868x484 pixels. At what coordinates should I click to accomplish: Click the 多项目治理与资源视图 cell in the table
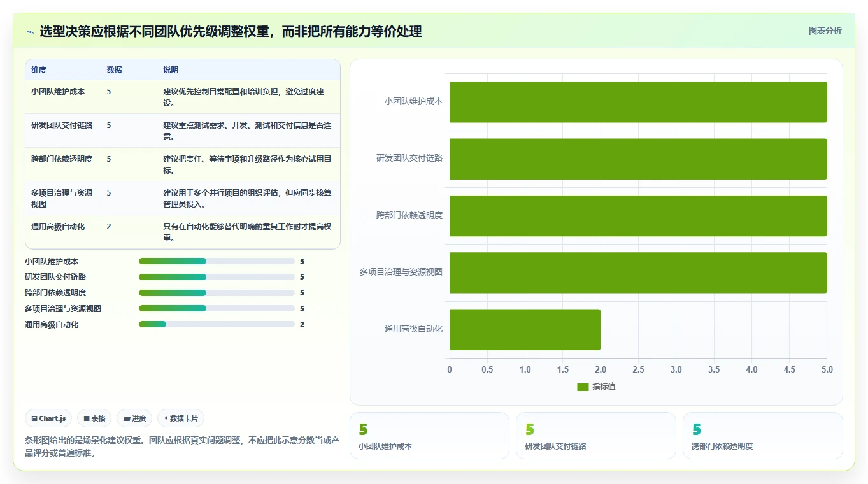62,198
